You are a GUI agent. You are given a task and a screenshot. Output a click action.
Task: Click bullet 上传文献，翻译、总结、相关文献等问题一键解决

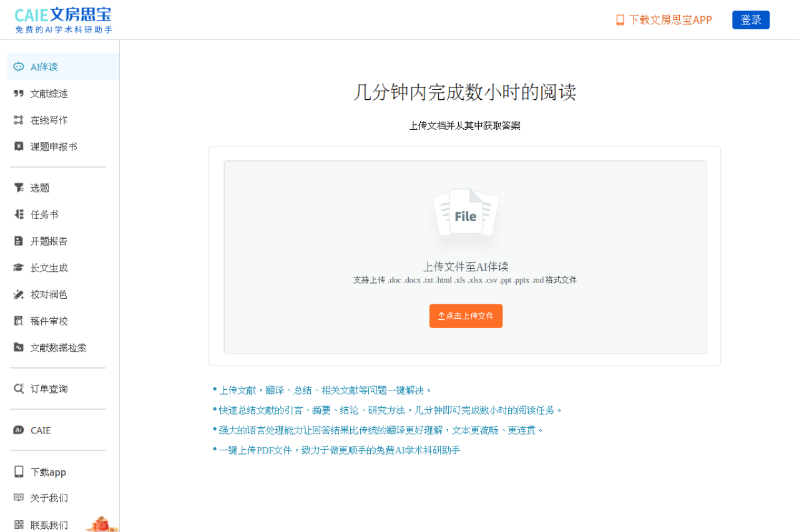click(325, 390)
